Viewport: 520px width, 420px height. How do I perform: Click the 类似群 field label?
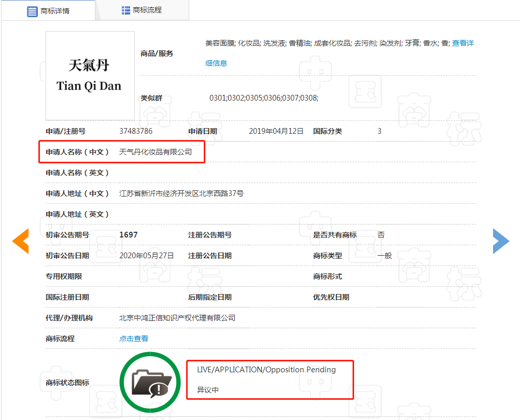(151, 98)
